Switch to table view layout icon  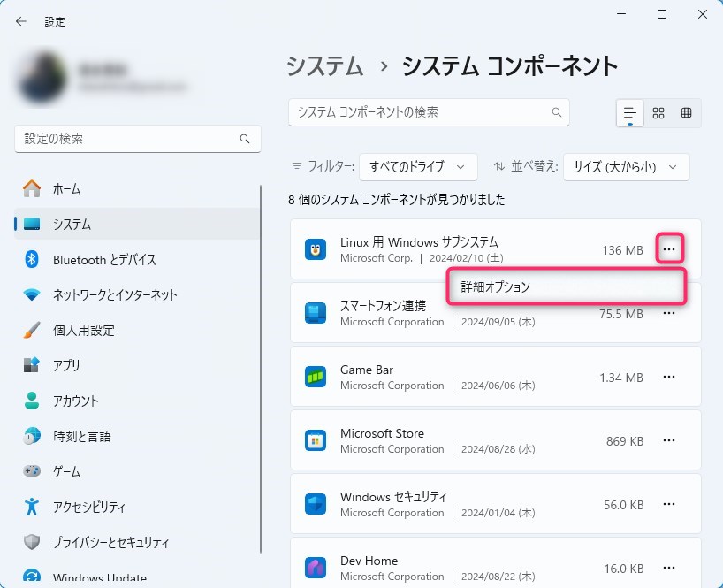(686, 113)
